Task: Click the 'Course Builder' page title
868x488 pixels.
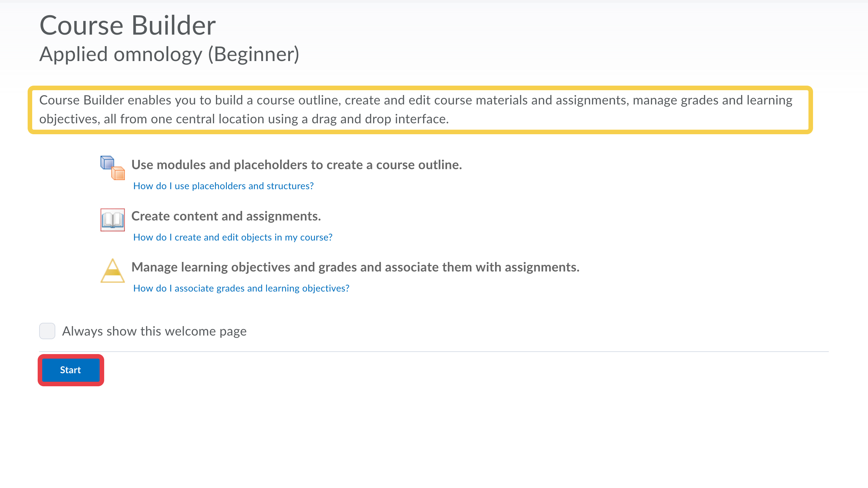Action: pyautogui.click(x=128, y=26)
